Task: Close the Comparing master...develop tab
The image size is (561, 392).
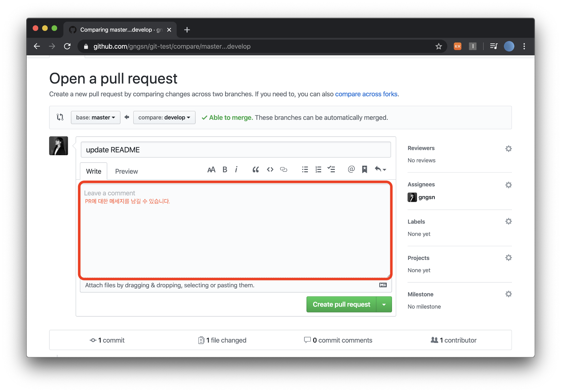Action: point(169,30)
